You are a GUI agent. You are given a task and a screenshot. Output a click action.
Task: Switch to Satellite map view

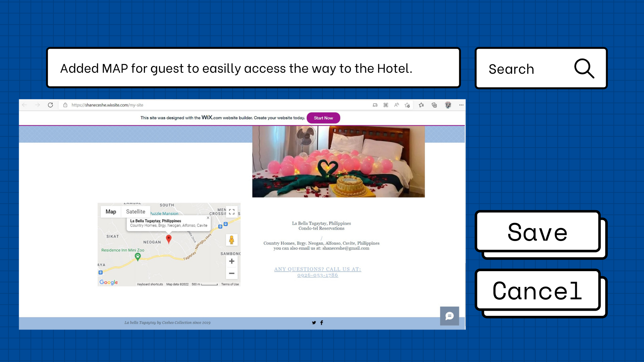pyautogui.click(x=136, y=212)
